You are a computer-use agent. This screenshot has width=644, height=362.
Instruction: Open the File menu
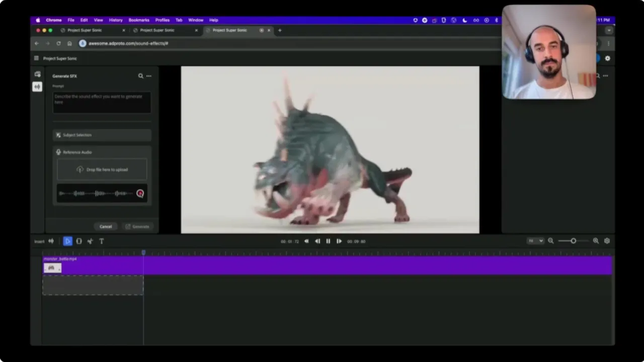[71, 20]
